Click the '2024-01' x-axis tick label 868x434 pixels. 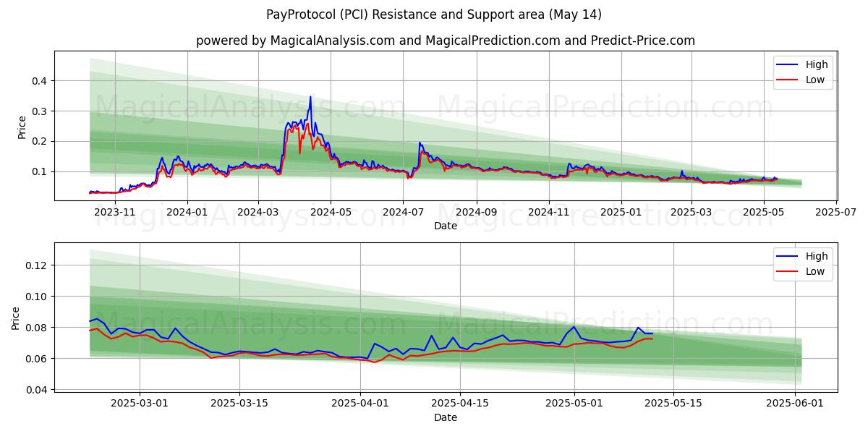pyautogui.click(x=187, y=212)
